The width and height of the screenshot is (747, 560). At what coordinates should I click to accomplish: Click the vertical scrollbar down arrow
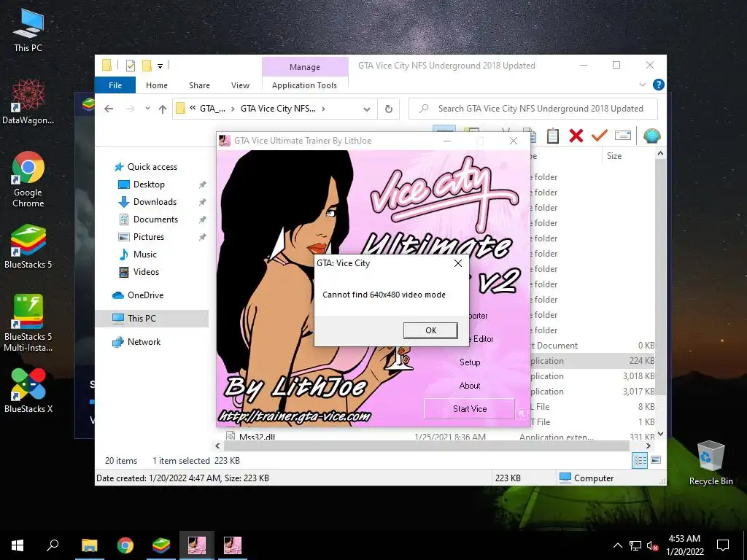coord(660,434)
